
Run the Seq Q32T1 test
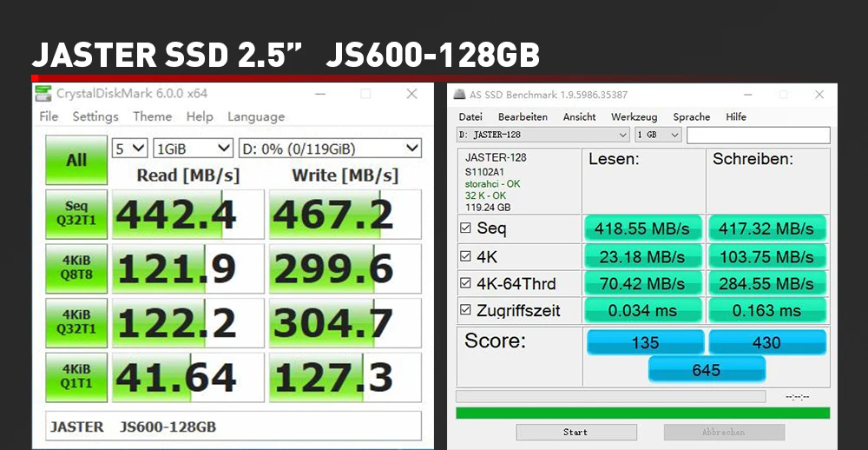pos(76,214)
